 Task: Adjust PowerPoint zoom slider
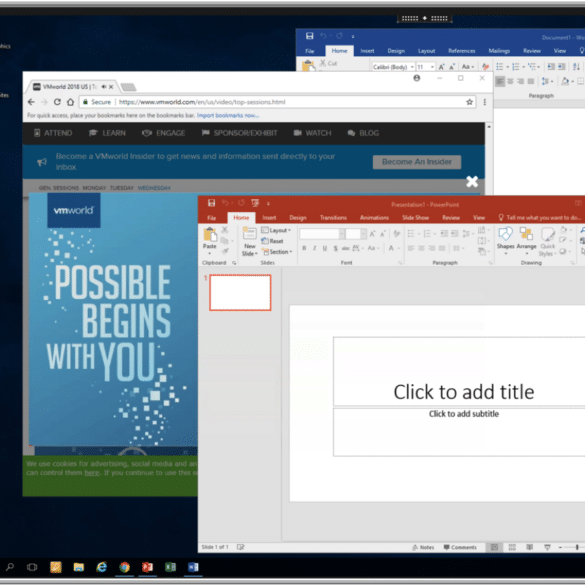point(577,547)
